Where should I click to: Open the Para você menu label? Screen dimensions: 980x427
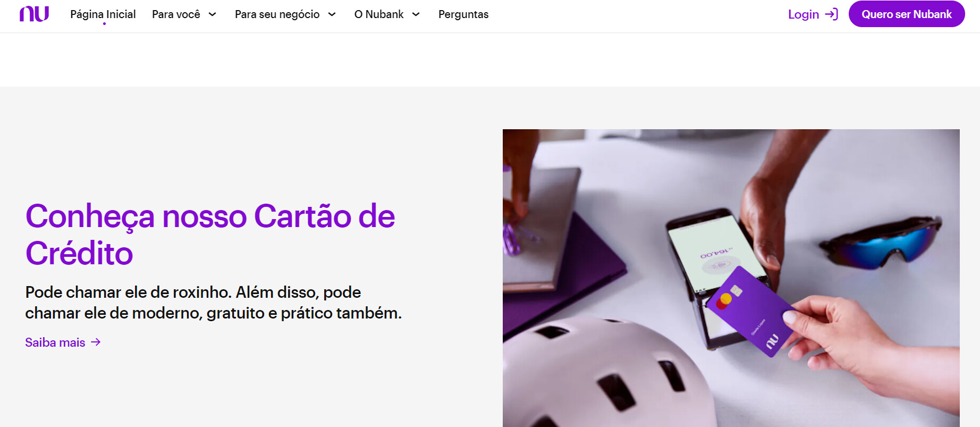(x=176, y=14)
